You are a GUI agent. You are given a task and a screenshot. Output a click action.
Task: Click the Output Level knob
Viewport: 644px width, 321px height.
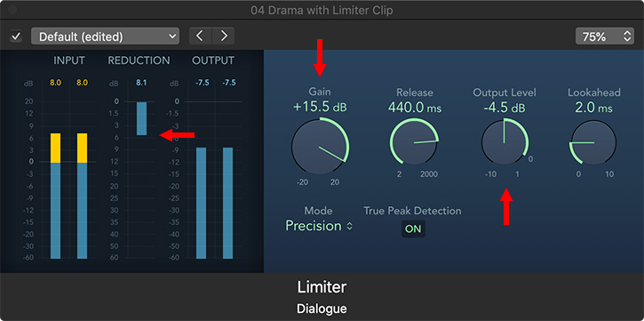505,142
